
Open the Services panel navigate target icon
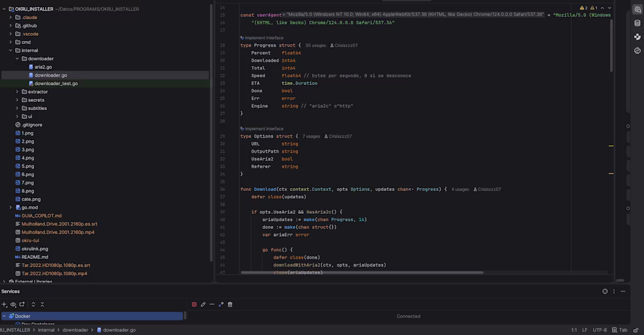(605, 292)
